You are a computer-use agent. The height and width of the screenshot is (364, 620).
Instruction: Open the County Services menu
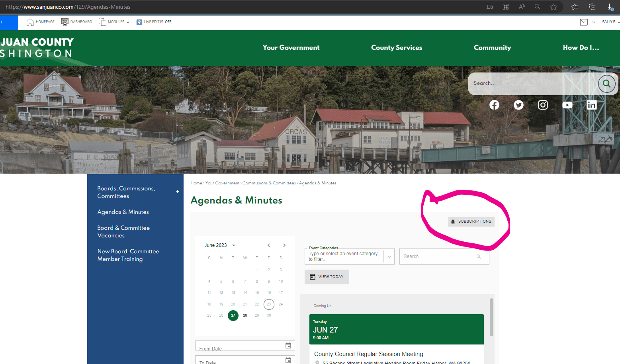(396, 48)
